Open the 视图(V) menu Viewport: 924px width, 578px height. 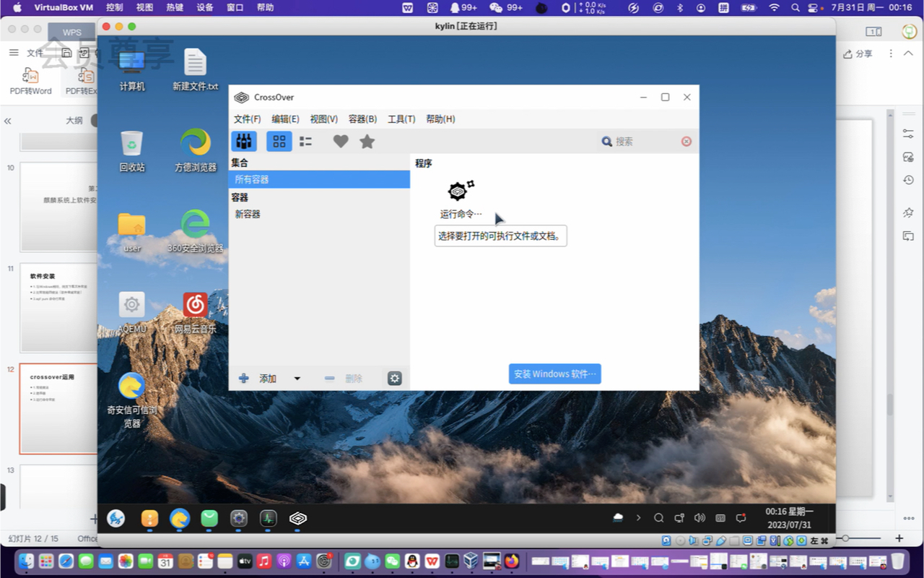click(x=324, y=119)
